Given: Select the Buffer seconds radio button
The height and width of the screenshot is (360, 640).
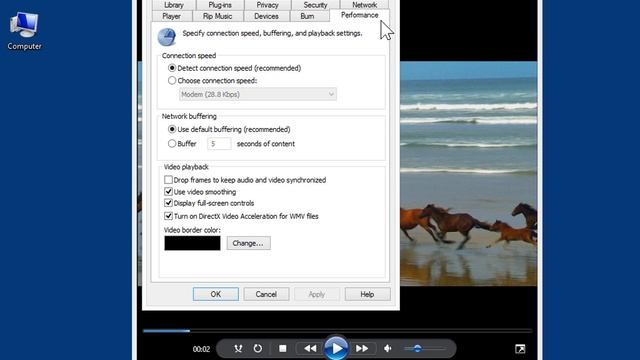Looking at the screenshot, I should click(x=172, y=144).
